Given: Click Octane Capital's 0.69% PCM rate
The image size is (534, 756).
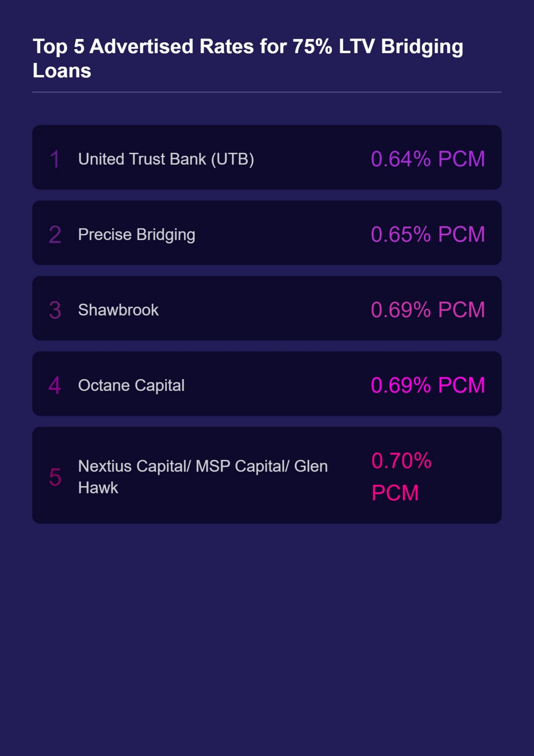Looking at the screenshot, I should point(428,385).
